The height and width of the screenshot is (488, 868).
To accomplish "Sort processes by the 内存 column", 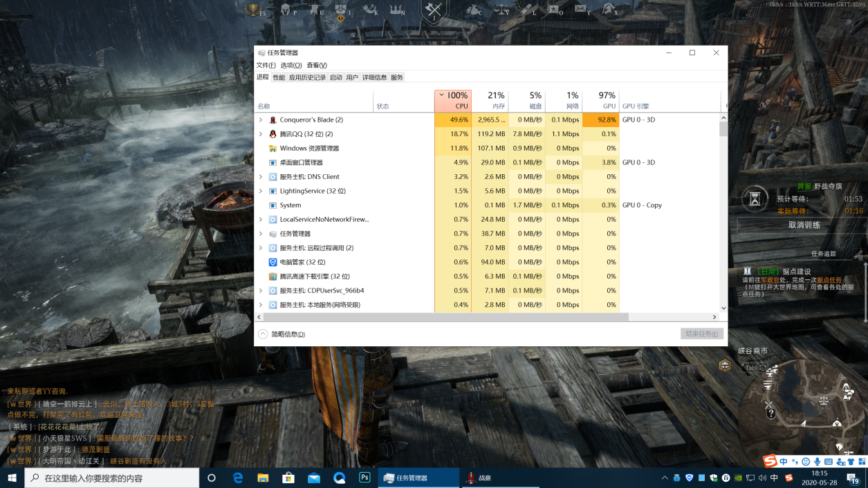I will pyautogui.click(x=490, y=100).
